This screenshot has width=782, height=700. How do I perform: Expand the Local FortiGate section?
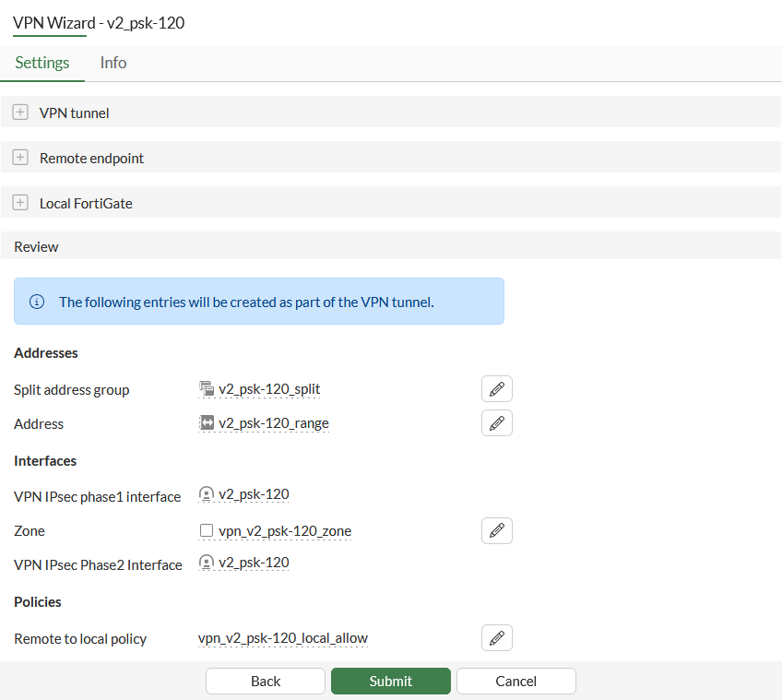click(x=20, y=203)
